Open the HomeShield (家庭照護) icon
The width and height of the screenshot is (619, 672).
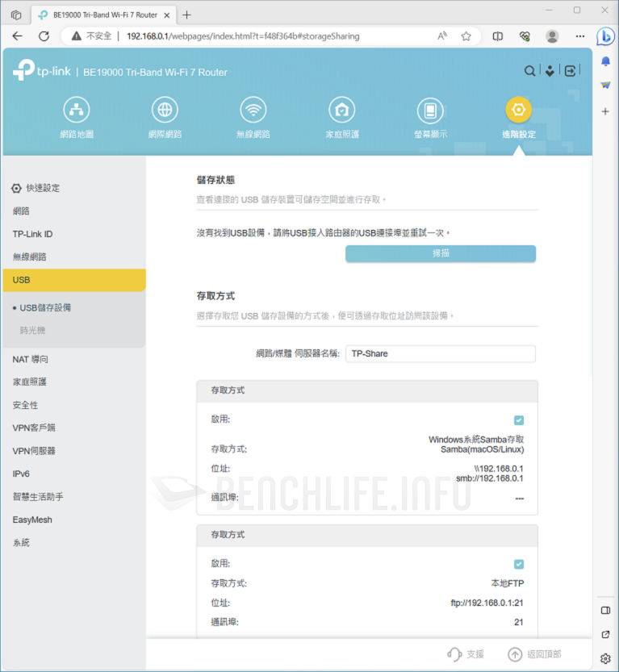point(341,110)
